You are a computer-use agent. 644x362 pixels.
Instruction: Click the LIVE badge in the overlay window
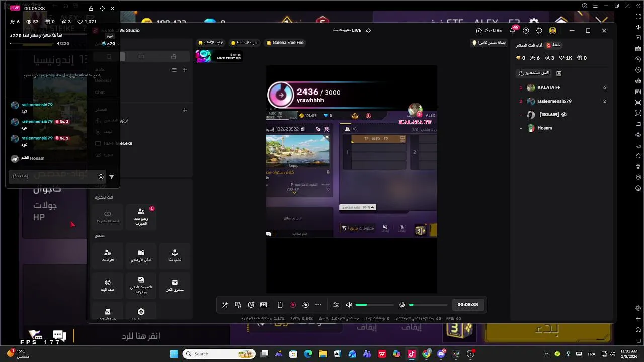tap(15, 8)
